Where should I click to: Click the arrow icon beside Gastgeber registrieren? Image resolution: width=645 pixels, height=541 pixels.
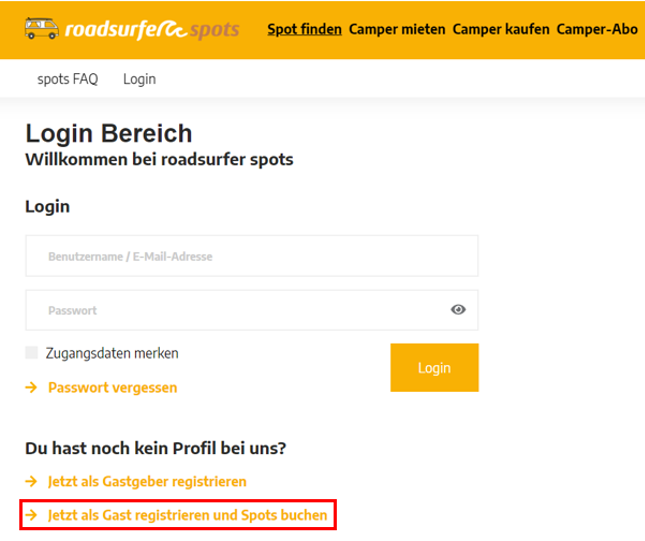31,481
